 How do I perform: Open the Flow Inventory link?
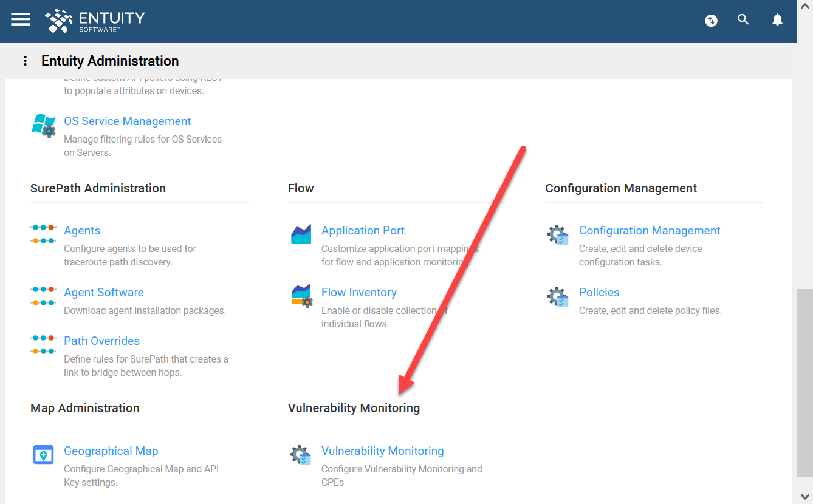359,293
